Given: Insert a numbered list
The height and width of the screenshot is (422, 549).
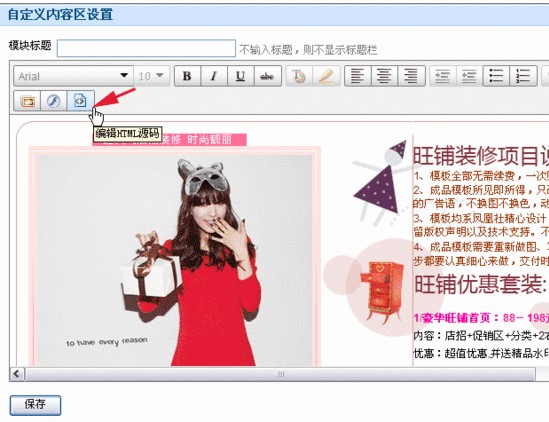Looking at the screenshot, I should pyautogui.click(x=523, y=76).
